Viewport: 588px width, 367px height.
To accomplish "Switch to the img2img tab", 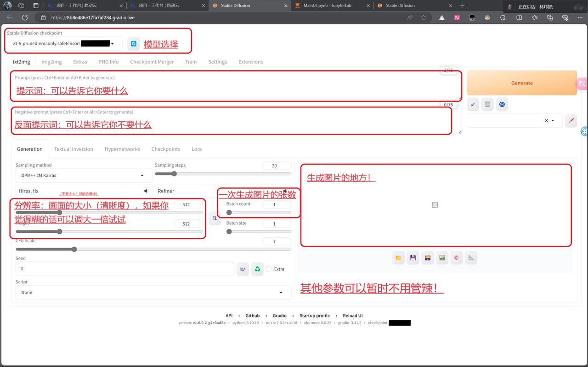I will [51, 62].
